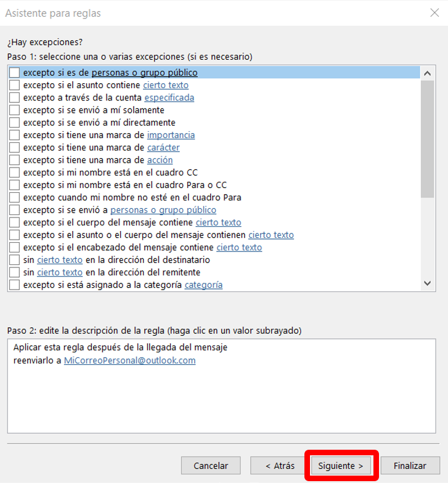The width and height of the screenshot is (448, 483).
Task: Click Finalizar to finish the rule
Action: (410, 466)
